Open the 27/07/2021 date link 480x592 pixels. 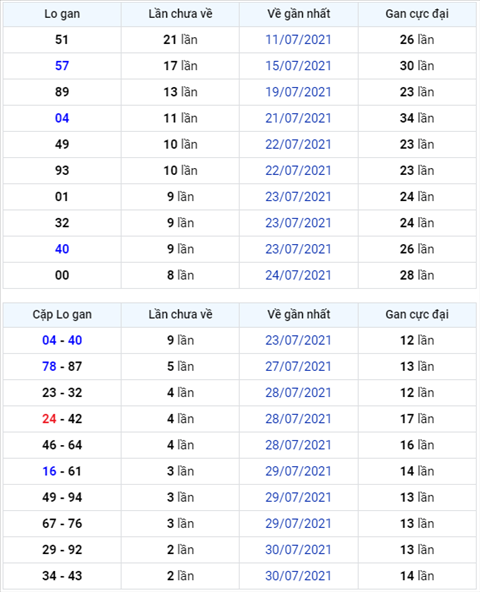(x=298, y=366)
